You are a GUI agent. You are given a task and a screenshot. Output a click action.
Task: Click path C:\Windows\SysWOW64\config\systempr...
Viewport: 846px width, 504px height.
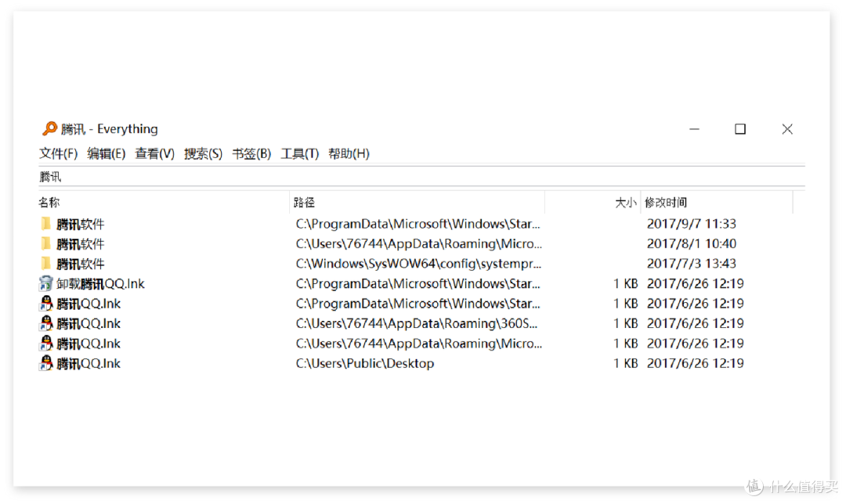pos(418,264)
